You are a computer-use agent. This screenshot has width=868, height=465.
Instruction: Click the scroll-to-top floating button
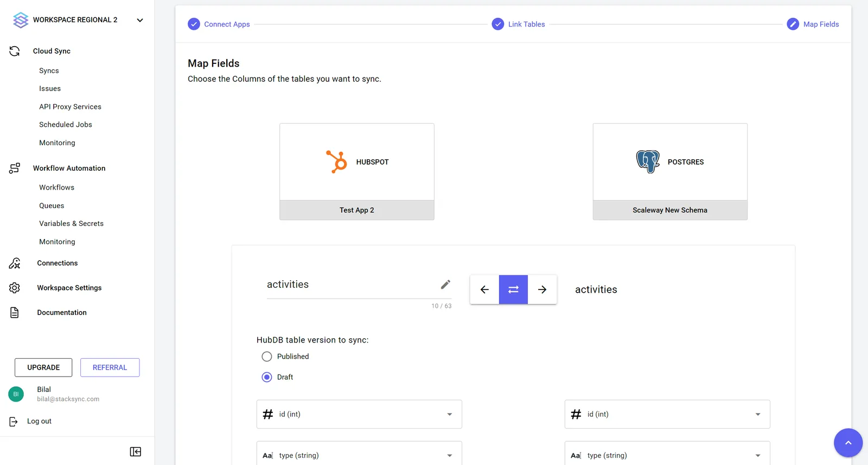(x=848, y=443)
